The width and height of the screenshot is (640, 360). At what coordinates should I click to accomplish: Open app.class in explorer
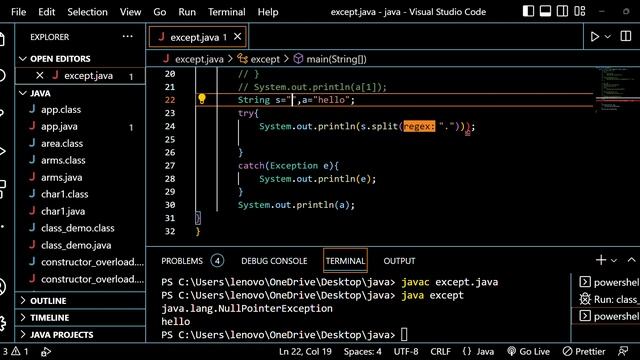click(x=61, y=109)
